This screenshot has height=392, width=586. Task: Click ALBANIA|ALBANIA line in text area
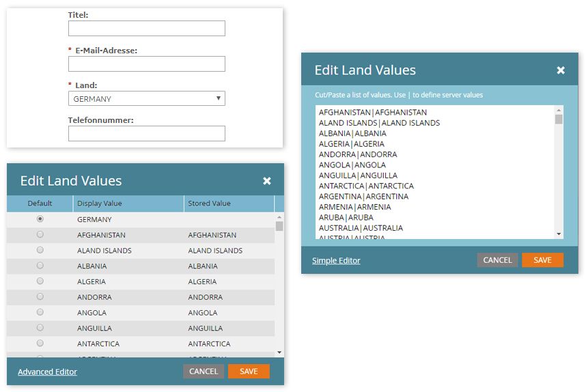352,133
